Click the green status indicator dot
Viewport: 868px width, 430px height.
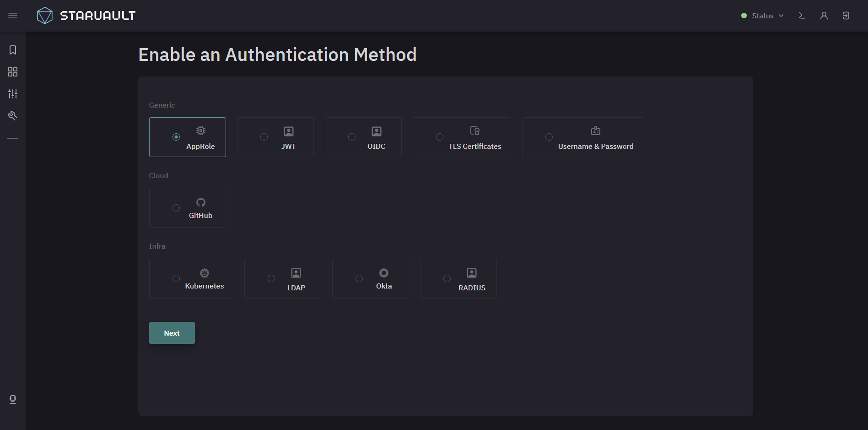point(744,16)
